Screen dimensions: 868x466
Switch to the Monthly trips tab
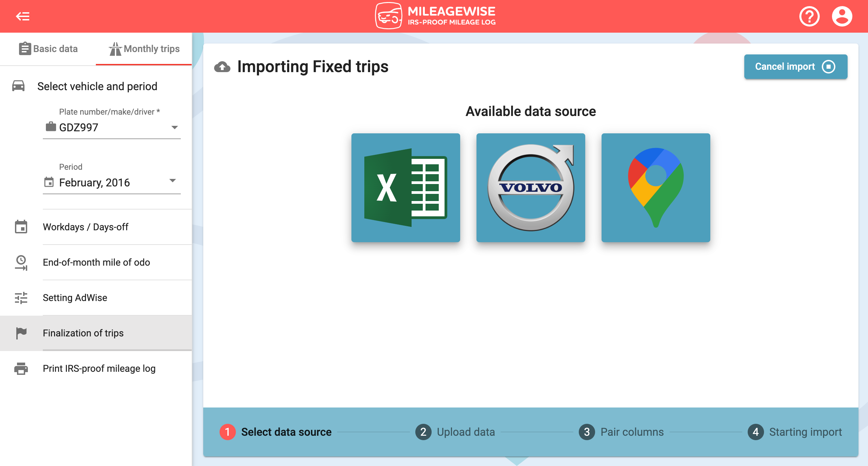(x=143, y=49)
